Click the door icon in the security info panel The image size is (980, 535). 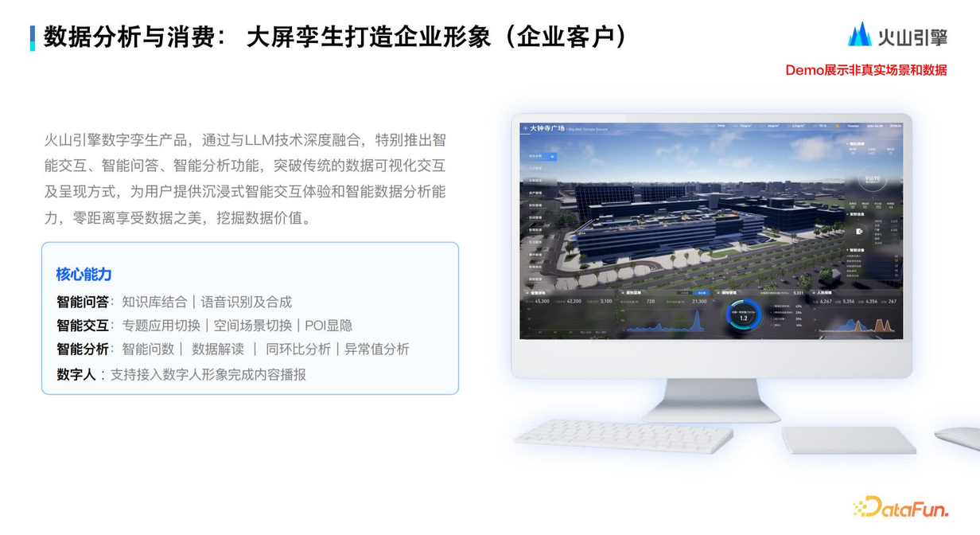(859, 231)
